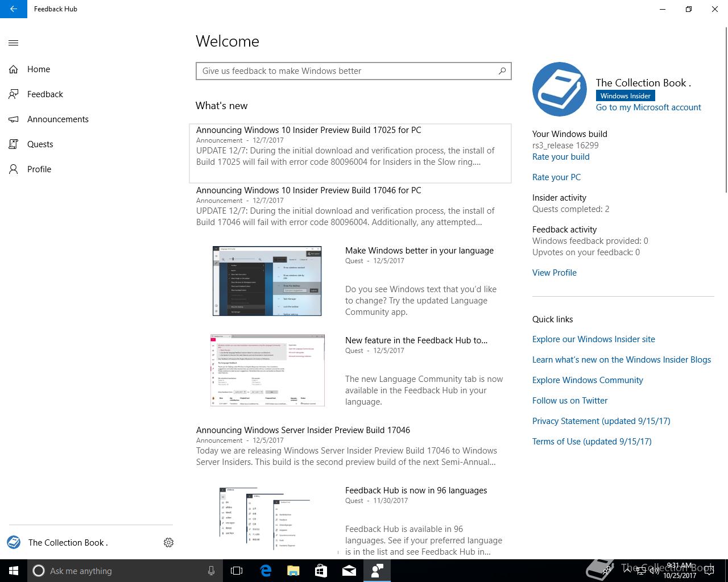Click the Windows Insider badge
The width and height of the screenshot is (728, 582).
tap(625, 95)
